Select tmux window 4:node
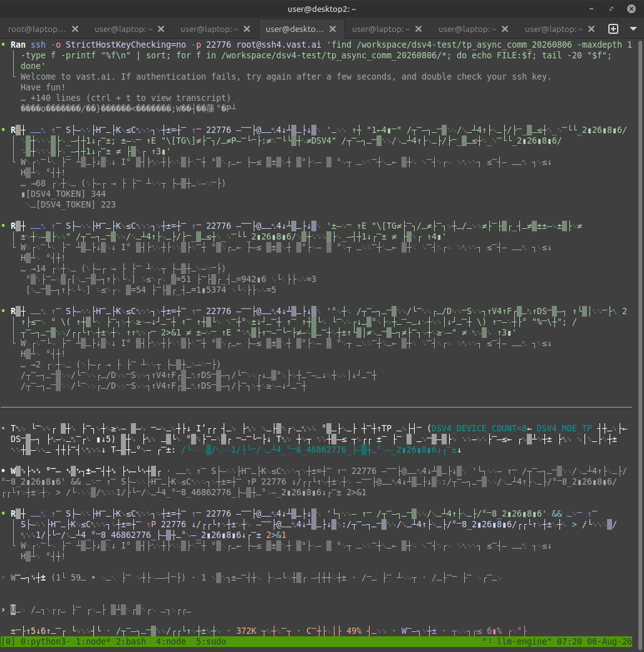Viewport: 644px width, 652px height. pos(171,641)
